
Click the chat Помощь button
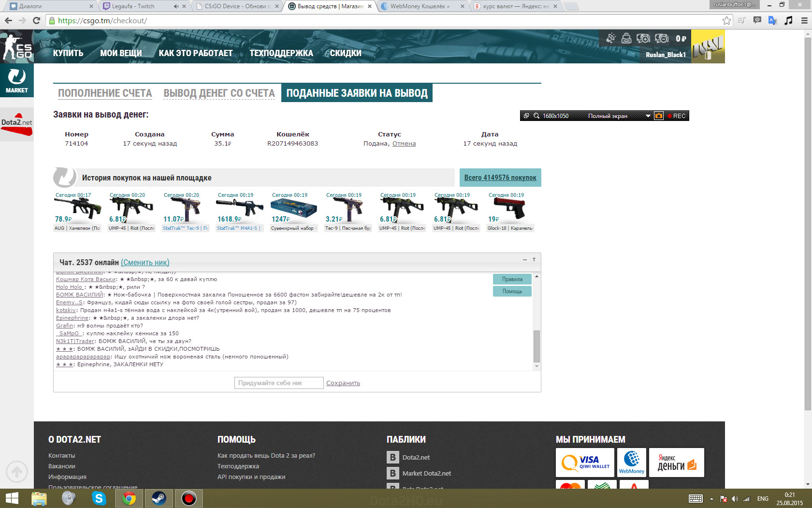pyautogui.click(x=512, y=291)
